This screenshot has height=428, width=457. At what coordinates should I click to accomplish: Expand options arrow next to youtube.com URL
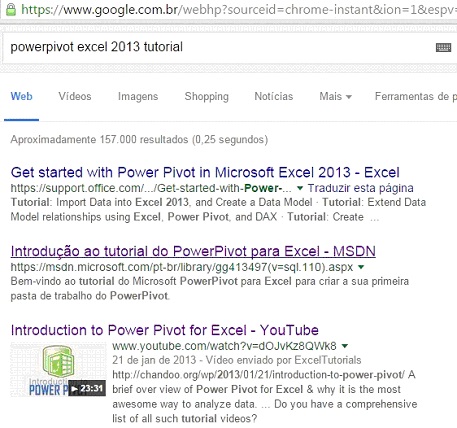point(345,346)
